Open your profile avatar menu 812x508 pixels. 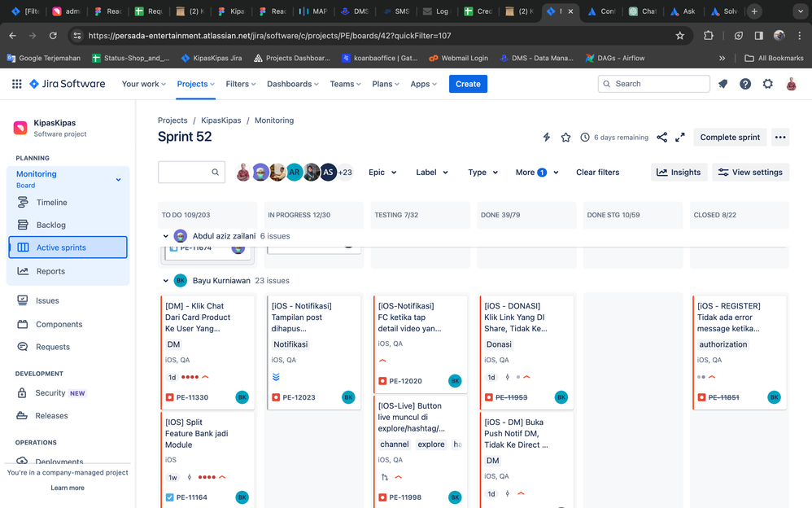[x=791, y=84]
